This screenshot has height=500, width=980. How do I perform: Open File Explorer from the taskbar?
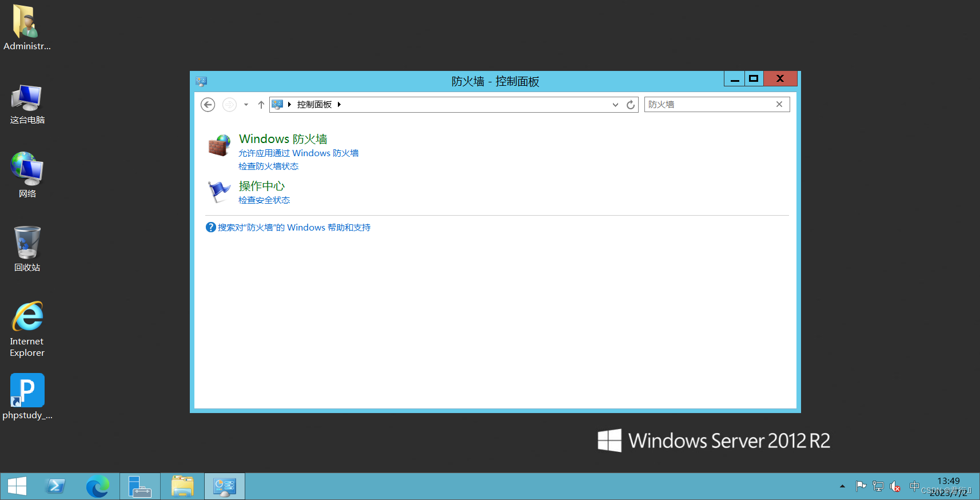182,486
